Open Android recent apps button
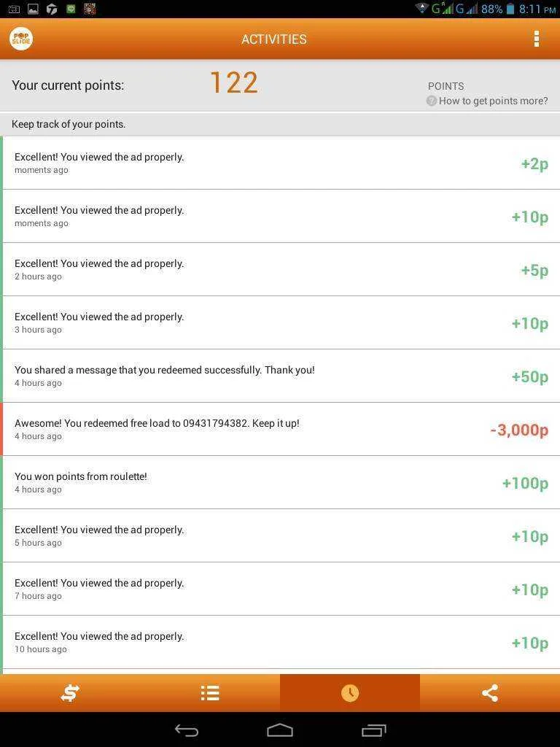Image resolution: width=560 pixels, height=747 pixels. click(x=374, y=729)
